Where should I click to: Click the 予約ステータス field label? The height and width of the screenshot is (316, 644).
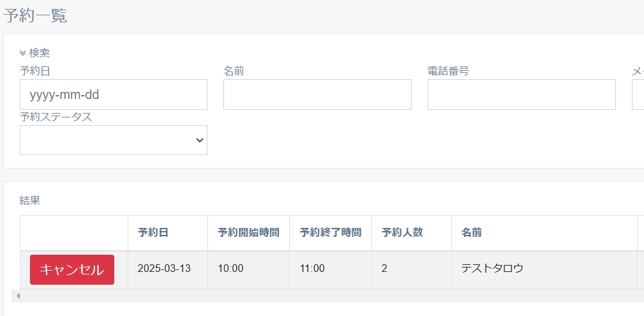coord(56,117)
